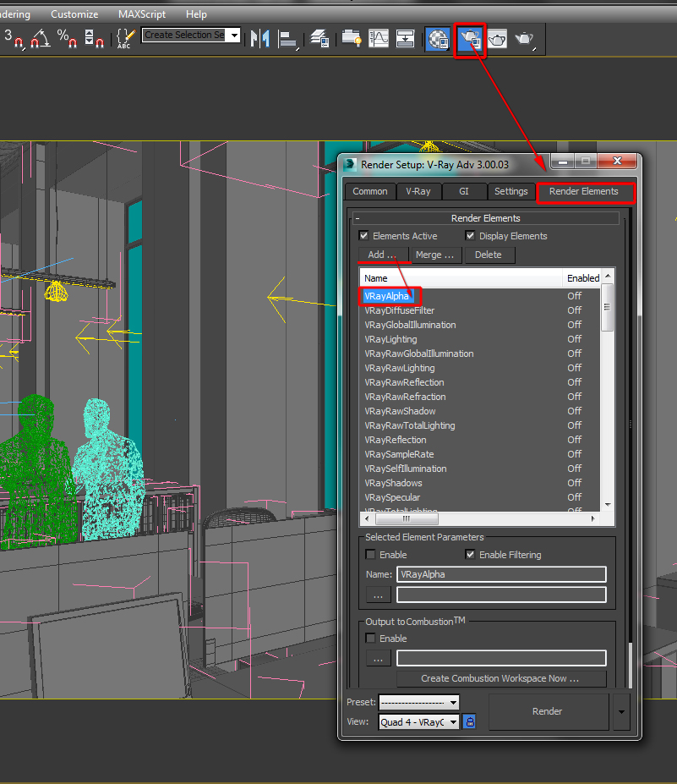
Task: Toggle the view lock icon
Action: (470, 721)
